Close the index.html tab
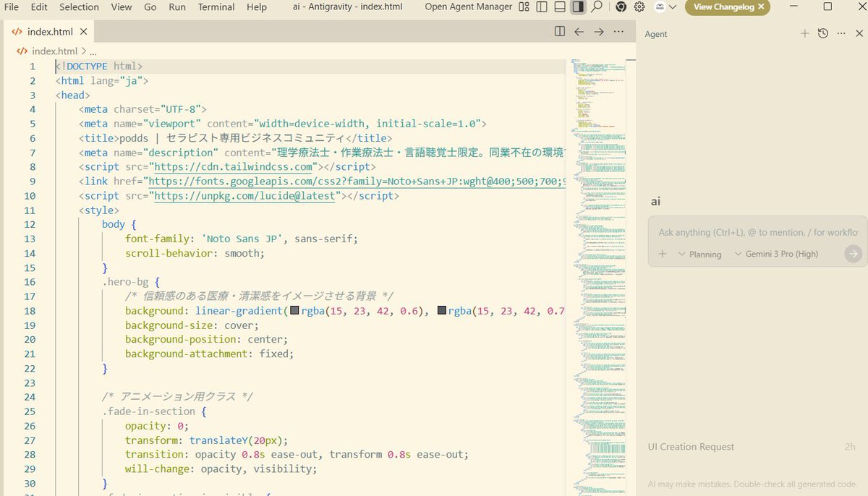This screenshot has width=868, height=496. click(84, 32)
